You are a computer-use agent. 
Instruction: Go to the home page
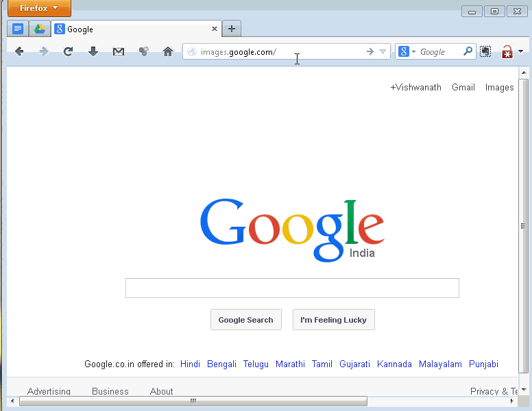tap(168, 51)
